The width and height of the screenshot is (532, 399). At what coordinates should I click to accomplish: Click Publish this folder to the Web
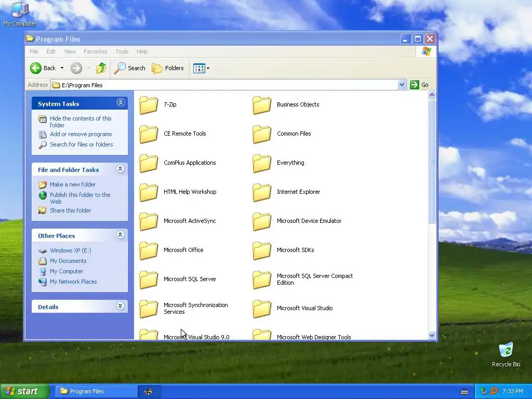80,198
